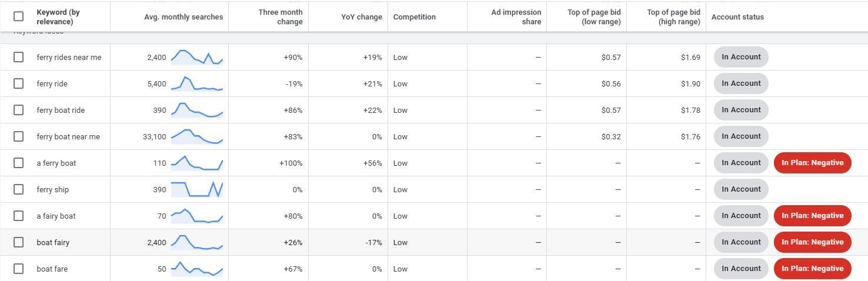This screenshot has height=281, width=868.
Task: Sort by YoY change column header
Action: pyautogui.click(x=362, y=17)
